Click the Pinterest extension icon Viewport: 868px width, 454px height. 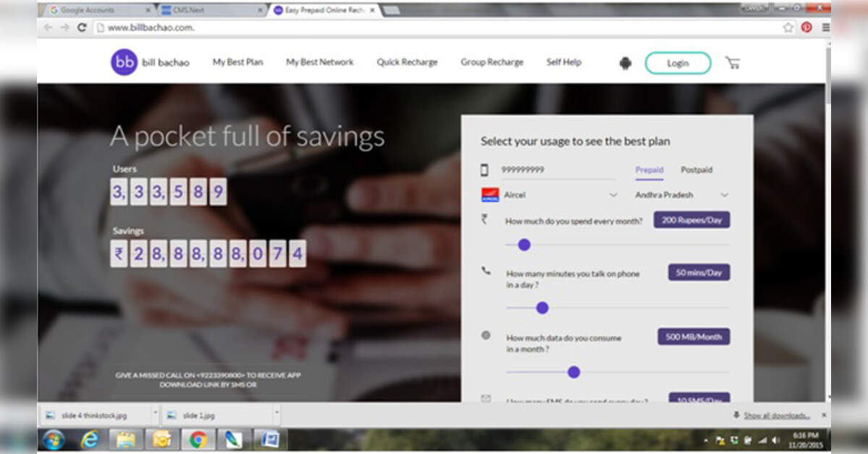[806, 28]
